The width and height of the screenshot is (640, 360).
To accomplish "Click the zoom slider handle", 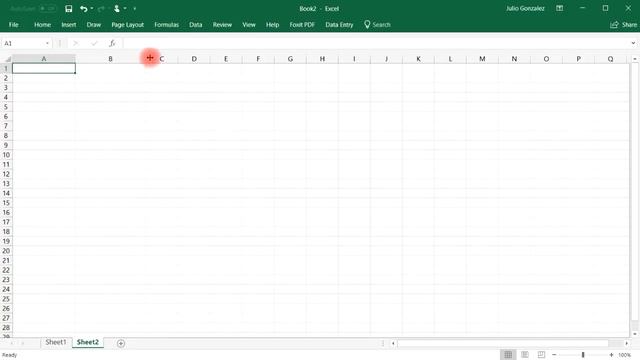I will 583,355.
